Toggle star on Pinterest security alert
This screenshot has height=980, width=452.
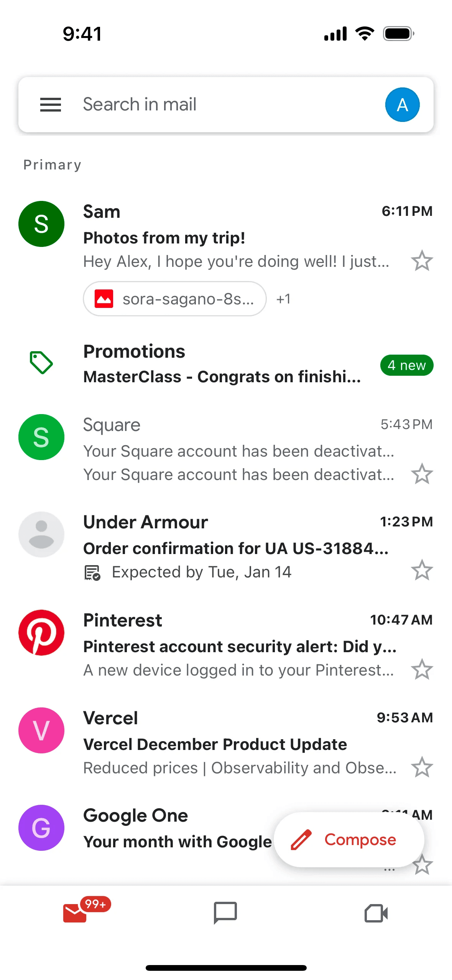click(x=422, y=670)
